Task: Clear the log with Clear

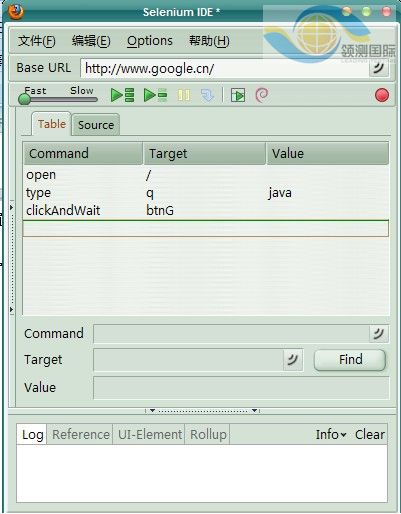Action: click(x=370, y=434)
